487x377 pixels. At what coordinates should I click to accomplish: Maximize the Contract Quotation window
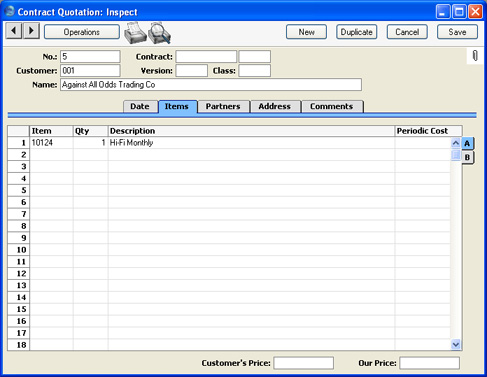(459, 12)
